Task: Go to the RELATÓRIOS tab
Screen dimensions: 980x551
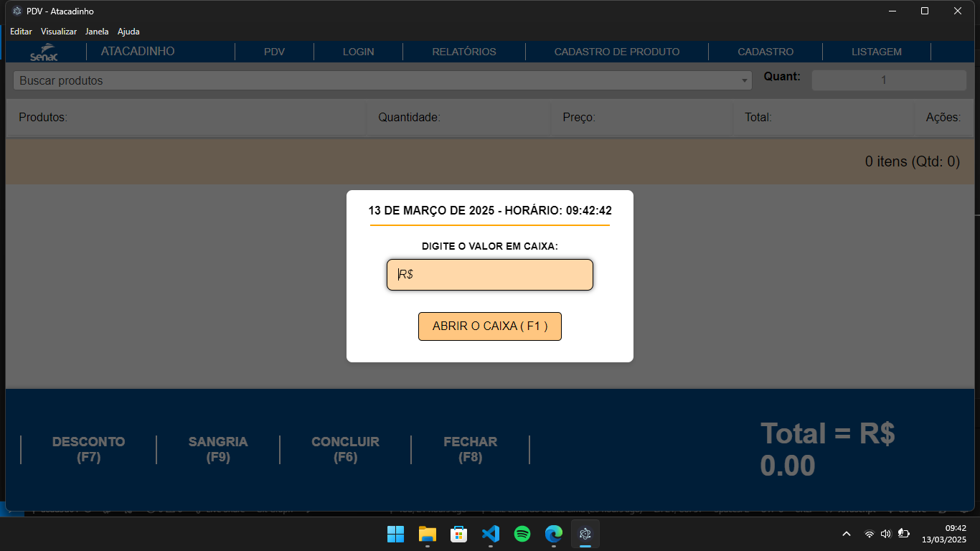Action: tap(464, 52)
